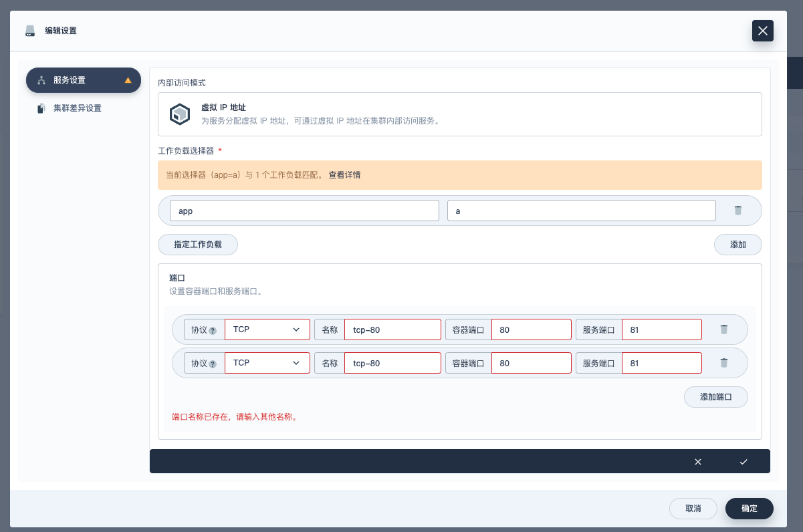Click the warning icon on 服务设置
This screenshot has height=532, width=803.
pos(128,80)
